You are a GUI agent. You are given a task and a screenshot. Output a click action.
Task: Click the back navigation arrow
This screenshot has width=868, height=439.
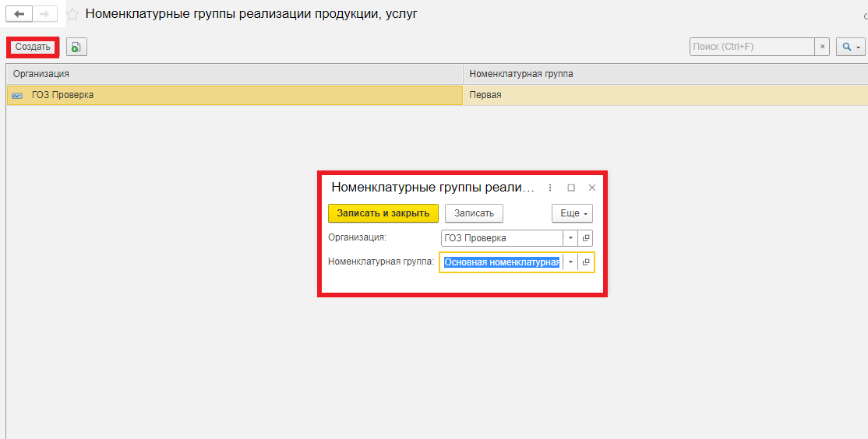[x=19, y=14]
